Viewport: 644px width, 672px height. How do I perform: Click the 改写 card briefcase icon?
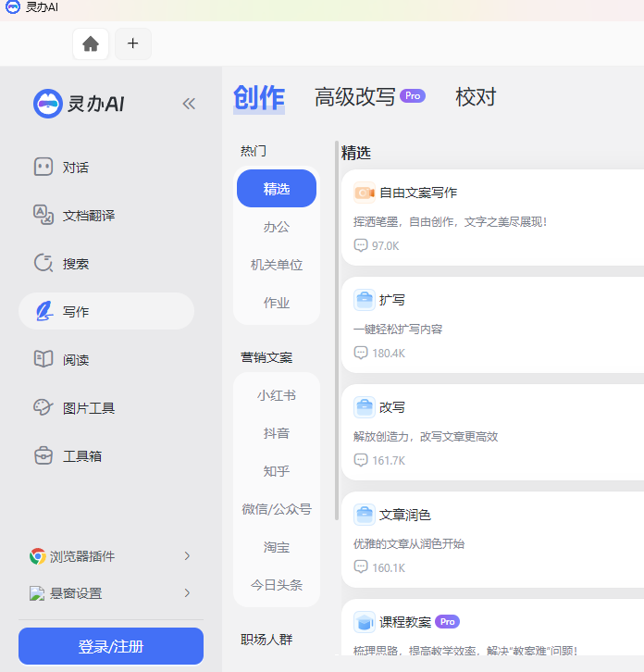tap(365, 407)
